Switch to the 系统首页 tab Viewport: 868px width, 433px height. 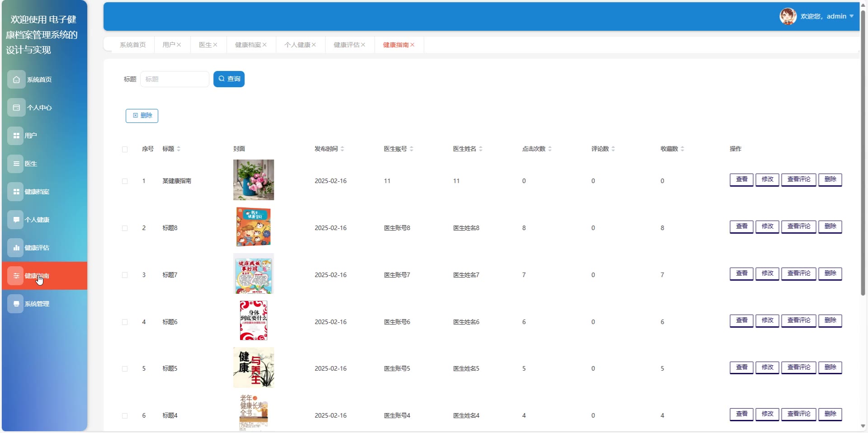click(133, 45)
